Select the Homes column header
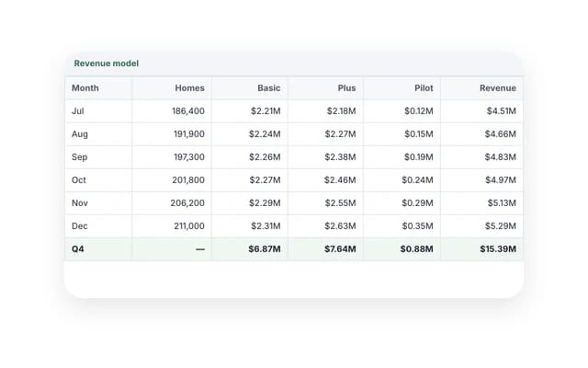Viewport: 588px width, 368px height. (x=190, y=88)
